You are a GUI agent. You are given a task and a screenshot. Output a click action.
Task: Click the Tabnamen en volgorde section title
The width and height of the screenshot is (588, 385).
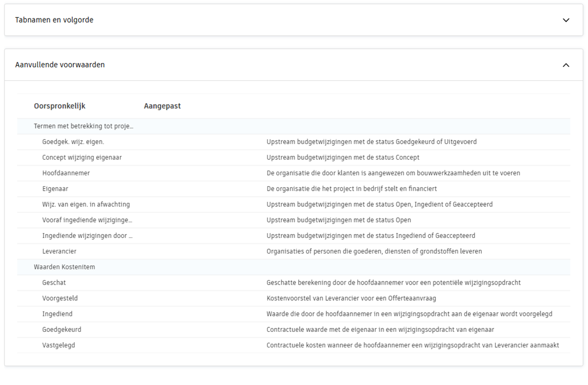point(54,20)
